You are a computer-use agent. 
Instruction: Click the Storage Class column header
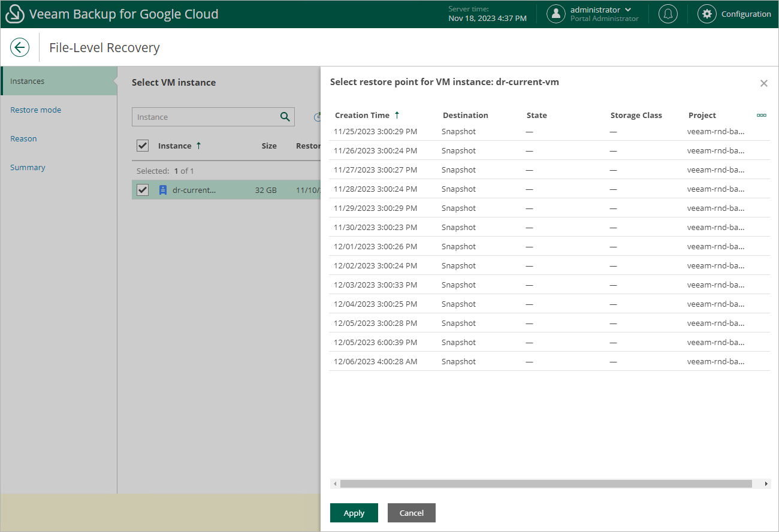[x=636, y=115]
